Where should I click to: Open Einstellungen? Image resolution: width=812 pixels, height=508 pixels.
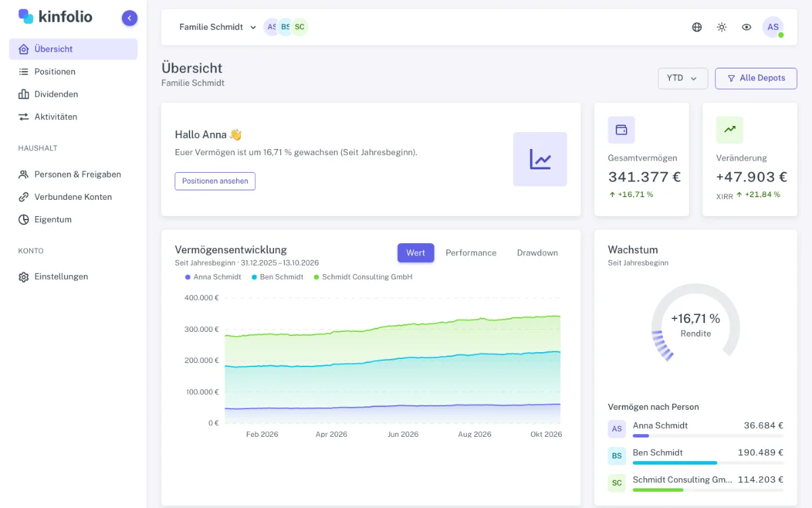pos(73,276)
